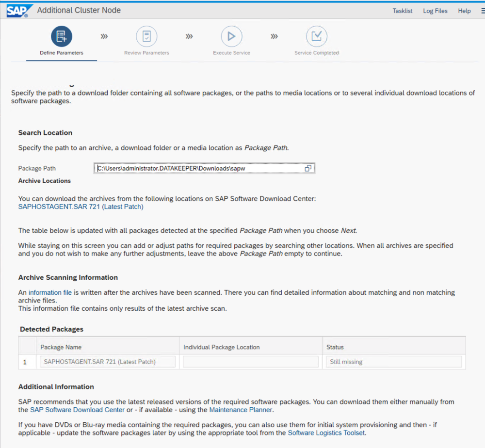
Task: Open the Maintenance Planner link
Action: (x=241, y=410)
